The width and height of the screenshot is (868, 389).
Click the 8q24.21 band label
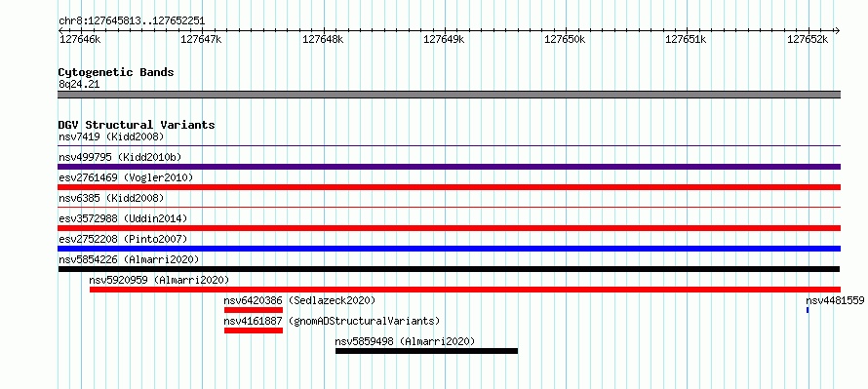tap(79, 85)
